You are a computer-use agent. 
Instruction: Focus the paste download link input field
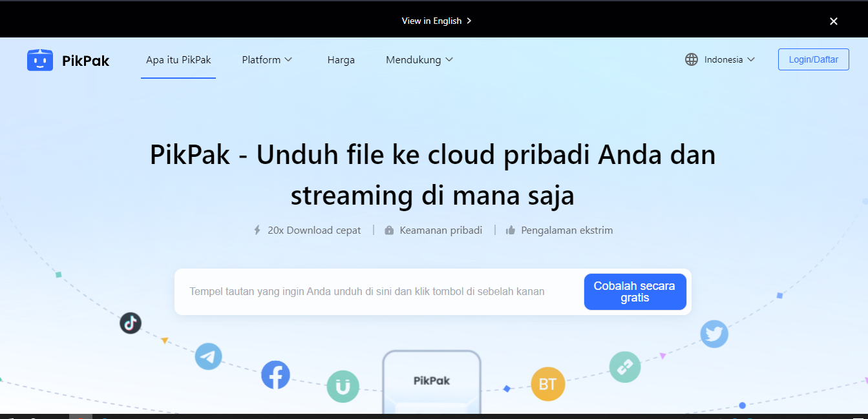pyautogui.click(x=380, y=292)
